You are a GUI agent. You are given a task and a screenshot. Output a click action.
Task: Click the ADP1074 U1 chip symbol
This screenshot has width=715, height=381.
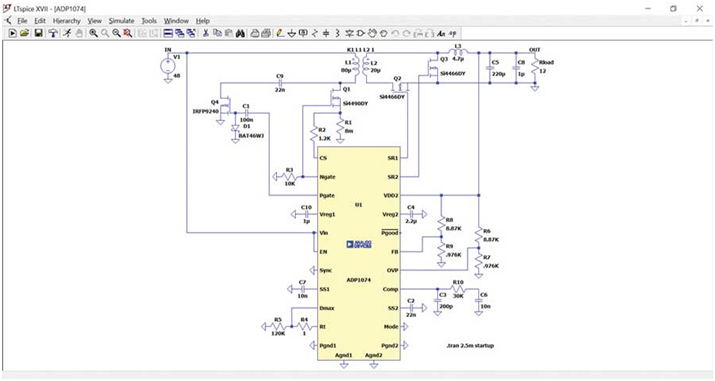point(359,253)
